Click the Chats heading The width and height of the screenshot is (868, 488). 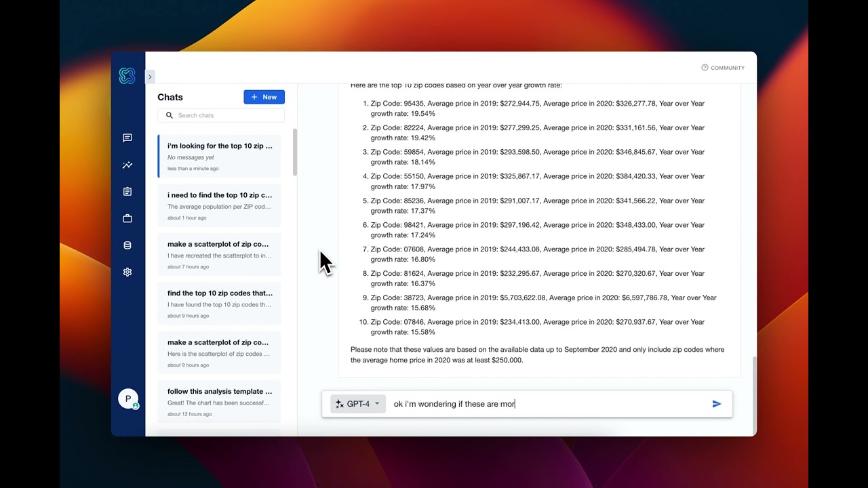point(170,97)
